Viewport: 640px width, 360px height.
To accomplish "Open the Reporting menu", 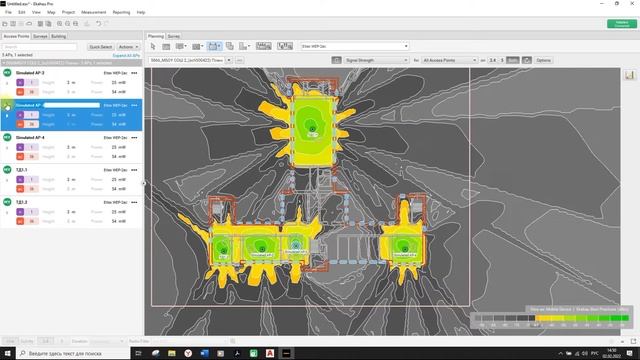I will (x=121, y=12).
